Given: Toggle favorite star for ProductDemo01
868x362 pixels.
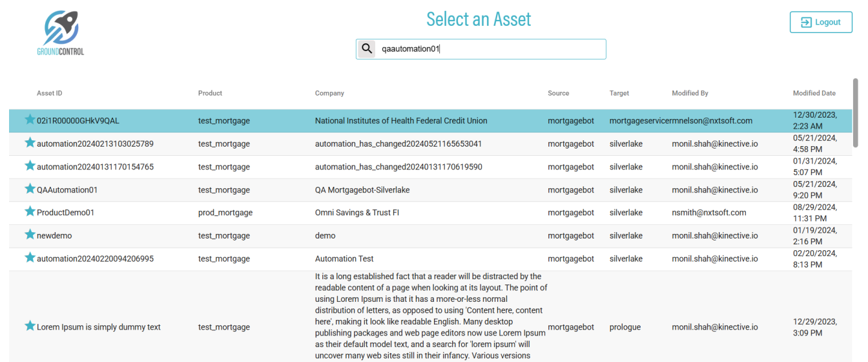Looking at the screenshot, I should [x=30, y=211].
